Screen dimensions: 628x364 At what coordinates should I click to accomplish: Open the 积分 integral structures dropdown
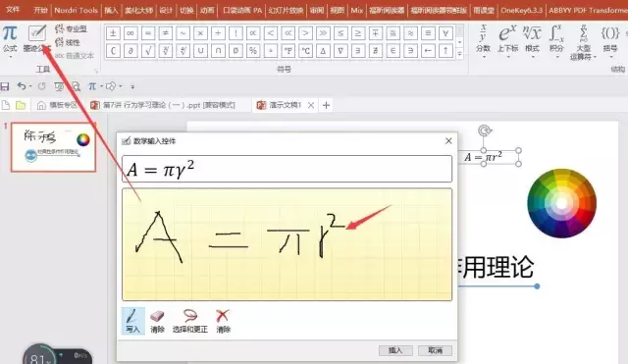556,41
